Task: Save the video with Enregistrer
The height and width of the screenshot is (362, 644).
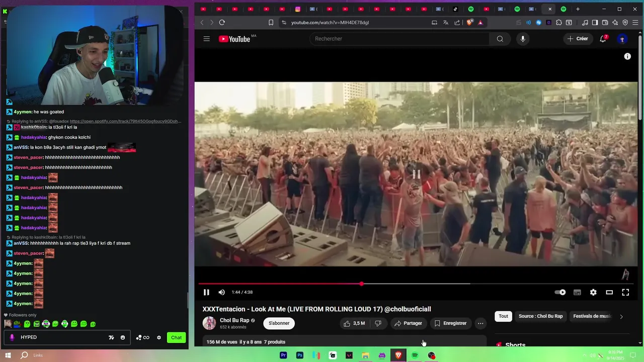Action: [450, 323]
